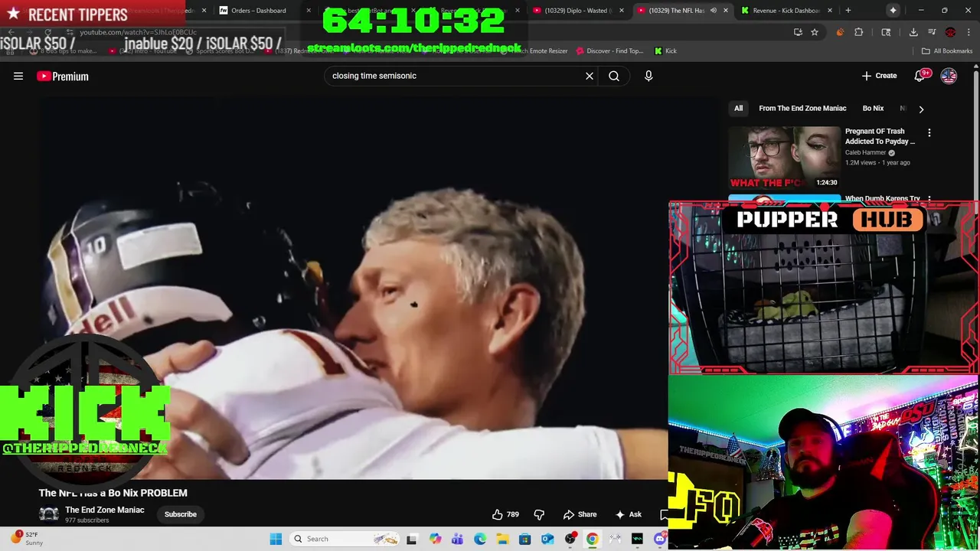The image size is (980, 551).
Task: Open Discord from the taskbar
Action: pos(660,539)
